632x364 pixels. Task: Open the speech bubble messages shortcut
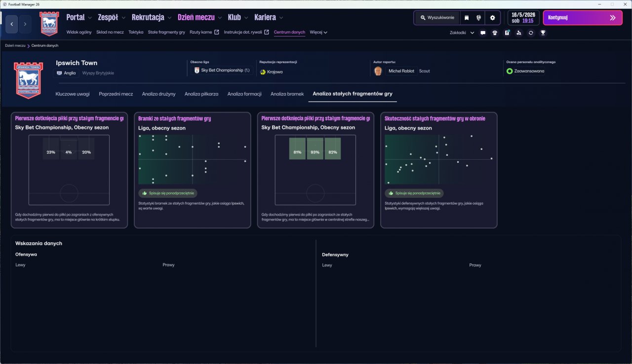click(x=483, y=33)
